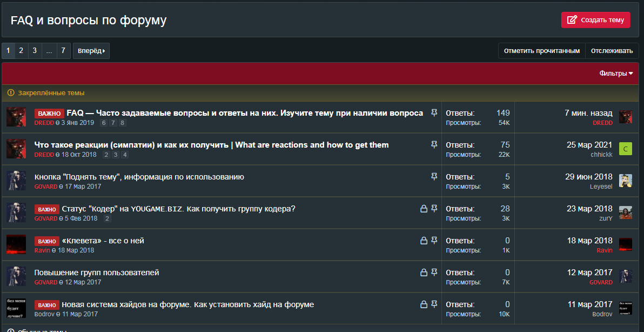Jump to page 7 of the forum
The height and width of the screenshot is (332, 644).
coord(63,51)
